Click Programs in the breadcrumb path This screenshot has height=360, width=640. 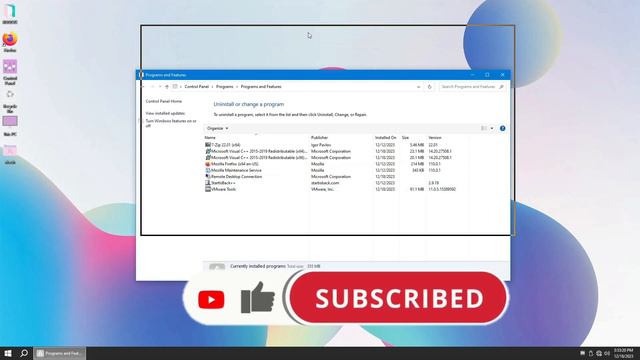tap(224, 87)
